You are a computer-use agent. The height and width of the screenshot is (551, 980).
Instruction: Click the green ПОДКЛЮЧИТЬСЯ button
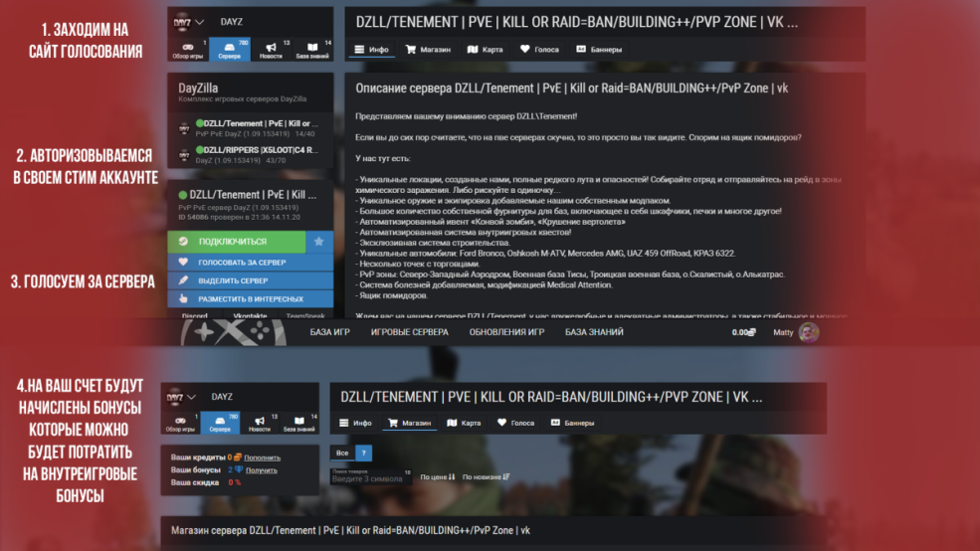[237, 241]
